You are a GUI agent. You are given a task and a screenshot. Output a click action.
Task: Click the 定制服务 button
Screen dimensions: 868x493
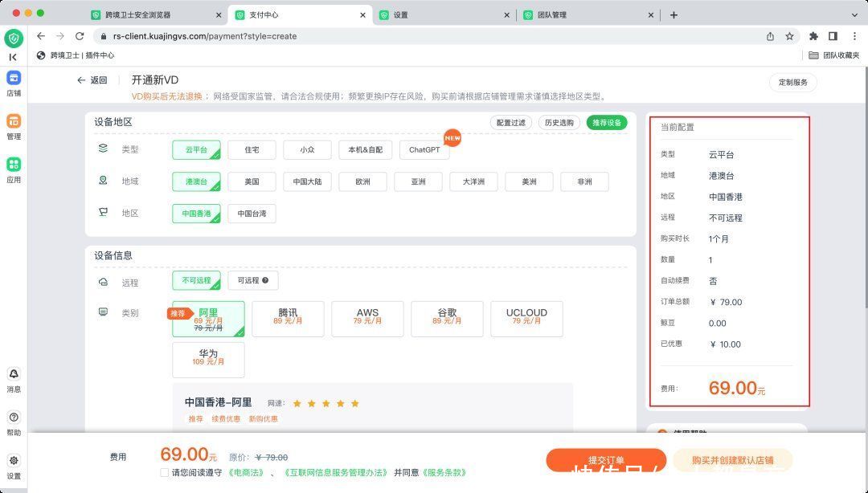[x=792, y=83]
